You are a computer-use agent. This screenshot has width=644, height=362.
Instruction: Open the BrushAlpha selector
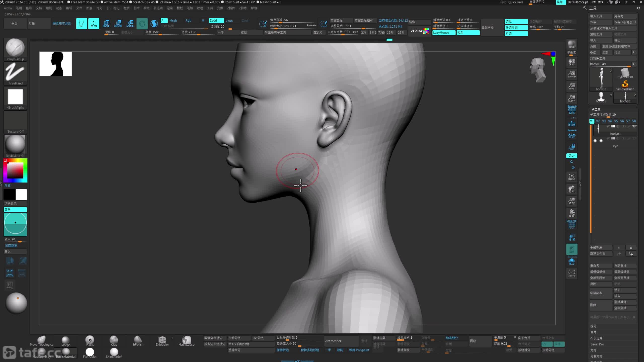click(x=15, y=98)
